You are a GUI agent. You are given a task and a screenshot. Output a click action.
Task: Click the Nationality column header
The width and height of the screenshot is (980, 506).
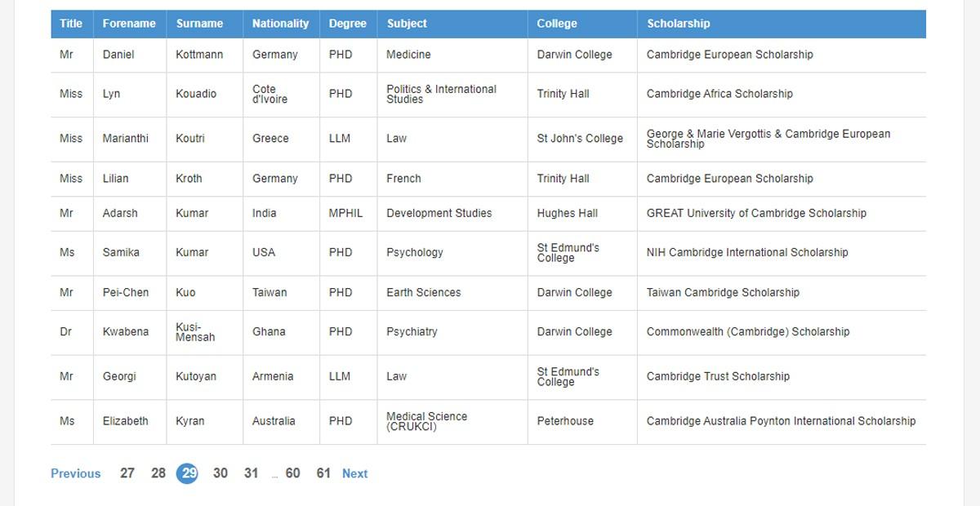[281, 24]
